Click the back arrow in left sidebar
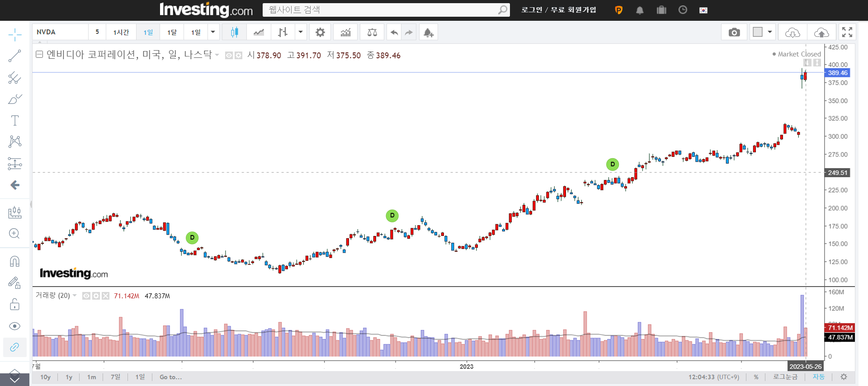Screen dimensions: 868x386 [x=14, y=185]
